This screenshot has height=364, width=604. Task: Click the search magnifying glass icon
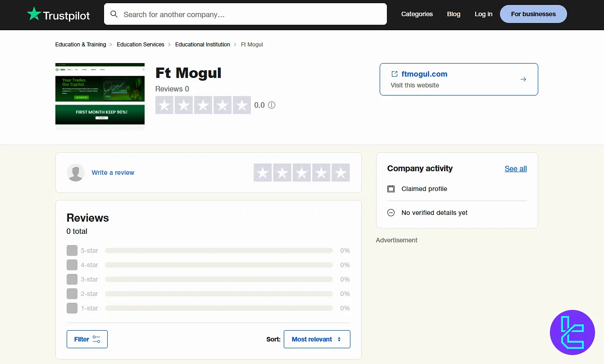coord(114,14)
